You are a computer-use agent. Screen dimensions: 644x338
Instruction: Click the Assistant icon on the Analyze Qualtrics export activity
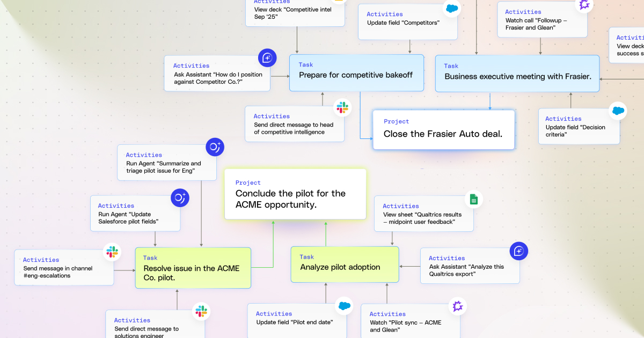click(519, 251)
